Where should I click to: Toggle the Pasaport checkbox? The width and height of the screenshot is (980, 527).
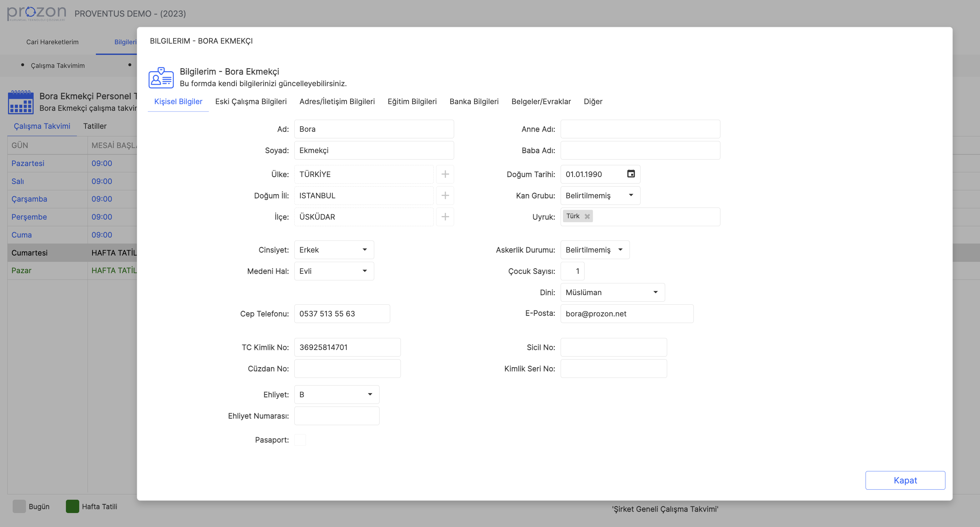[x=300, y=439]
